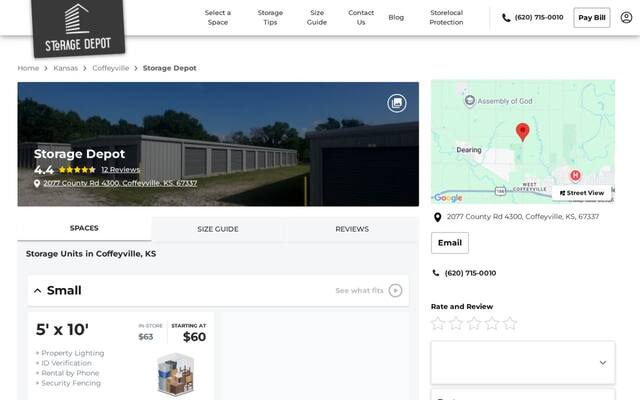The image size is (640, 400).
Task: Go to Coffeyville breadcrumb
Action: [111, 68]
